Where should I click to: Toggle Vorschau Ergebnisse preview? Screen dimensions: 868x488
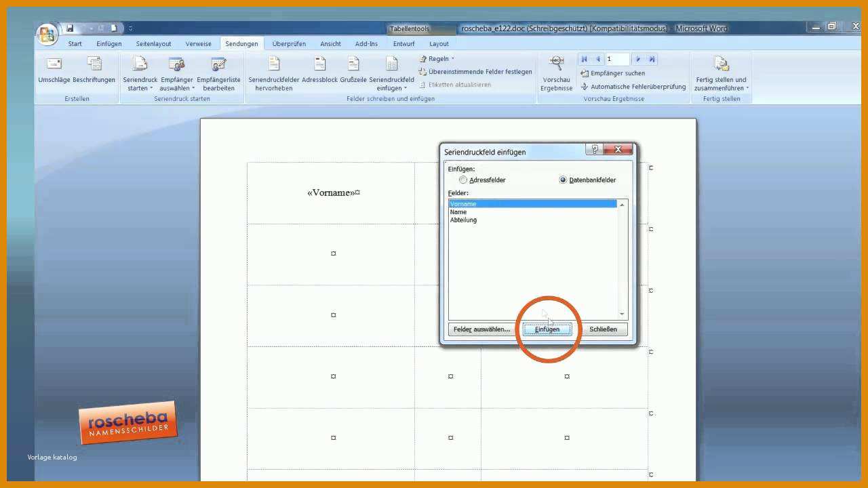point(557,74)
